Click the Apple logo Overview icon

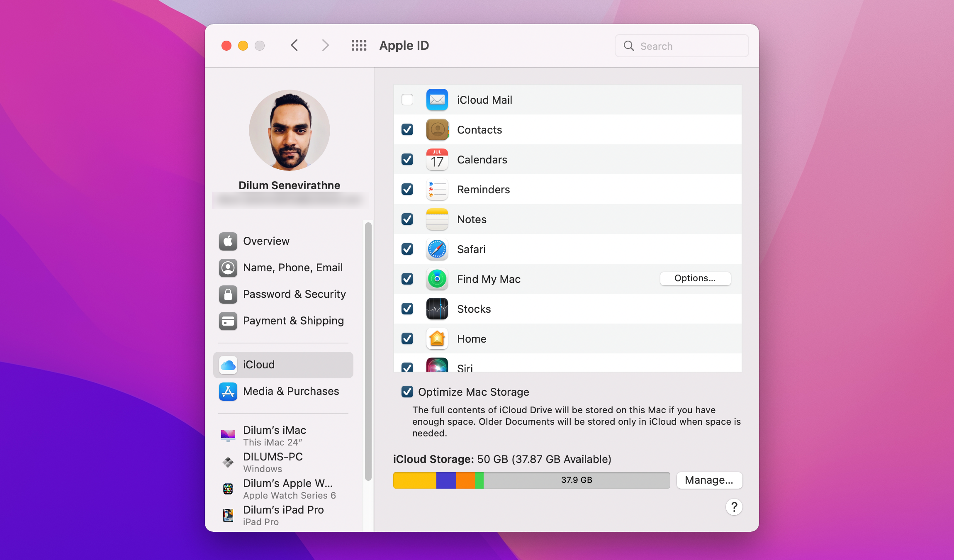coord(228,241)
